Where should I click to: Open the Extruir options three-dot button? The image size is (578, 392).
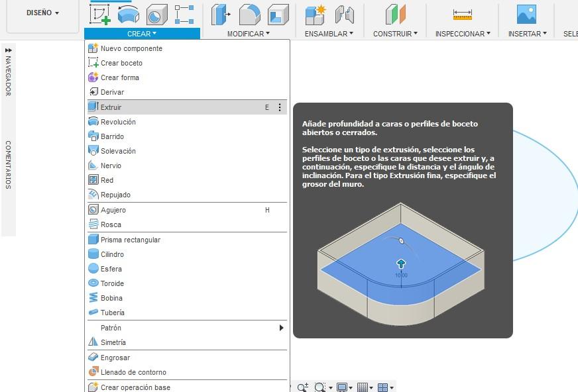pyautogui.click(x=280, y=107)
